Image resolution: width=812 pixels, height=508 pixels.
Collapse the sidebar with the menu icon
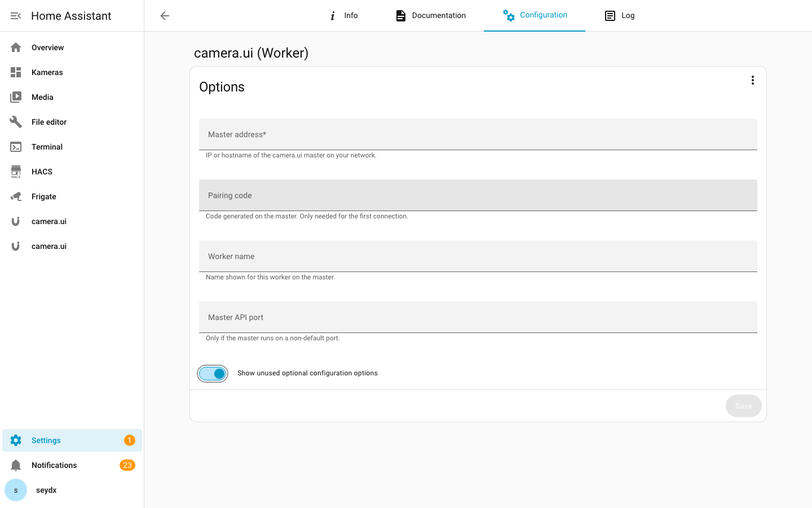pyautogui.click(x=16, y=16)
